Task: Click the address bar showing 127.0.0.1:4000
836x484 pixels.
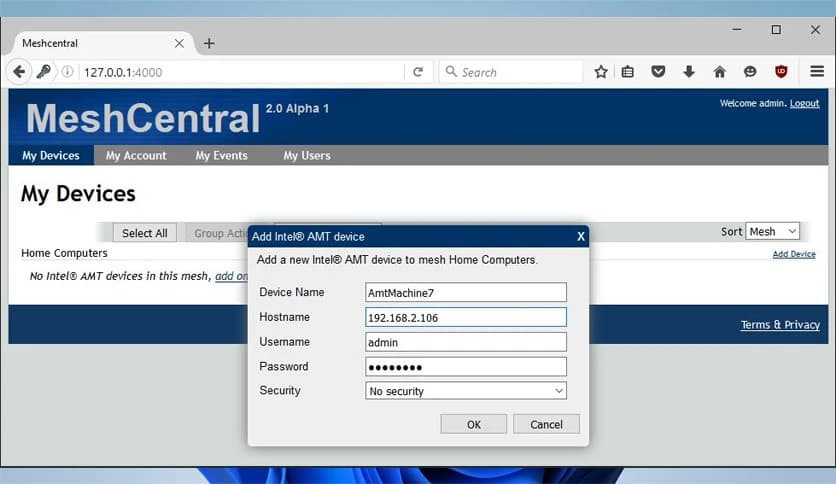Action: click(240, 72)
